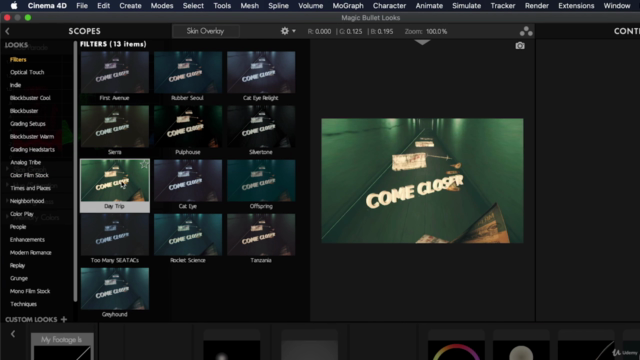Select the Blockbuster Warm category
This screenshot has width=640, height=360.
click(31, 136)
